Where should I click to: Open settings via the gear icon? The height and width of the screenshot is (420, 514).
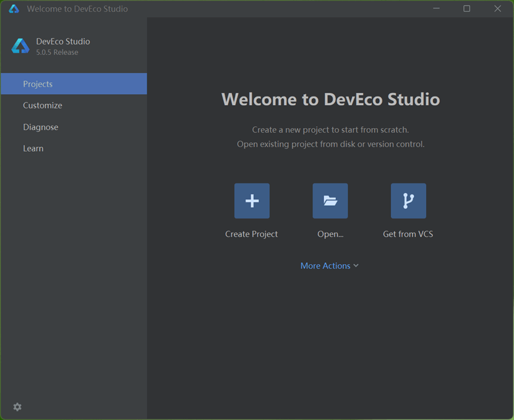17,407
